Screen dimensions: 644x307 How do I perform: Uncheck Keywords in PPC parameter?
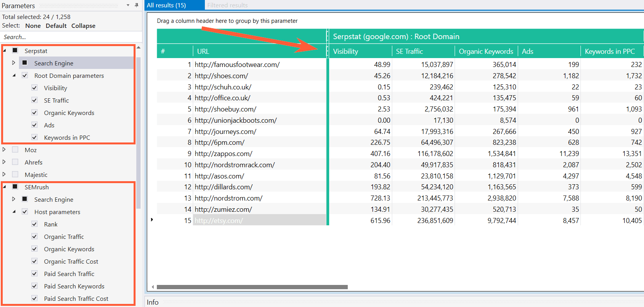tap(34, 137)
